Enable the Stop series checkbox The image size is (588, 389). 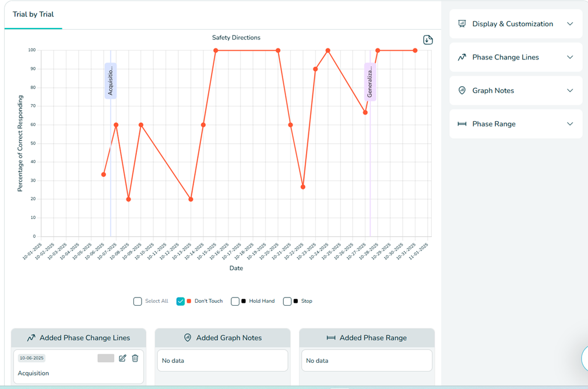[287, 301]
